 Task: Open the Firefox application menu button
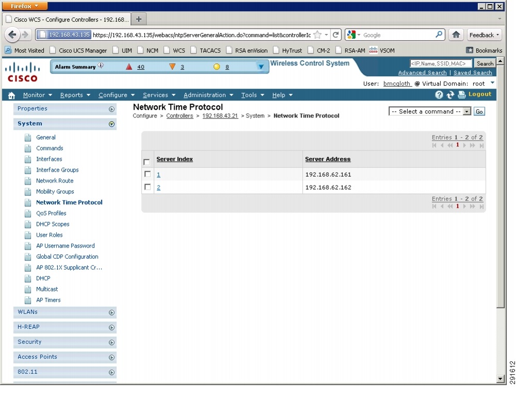click(24, 6)
